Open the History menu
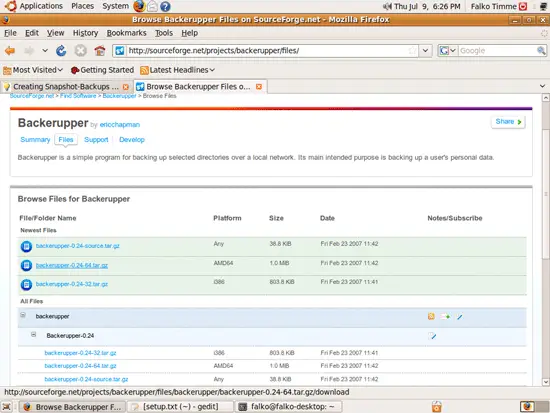The height and width of the screenshot is (413, 550). pos(85,33)
